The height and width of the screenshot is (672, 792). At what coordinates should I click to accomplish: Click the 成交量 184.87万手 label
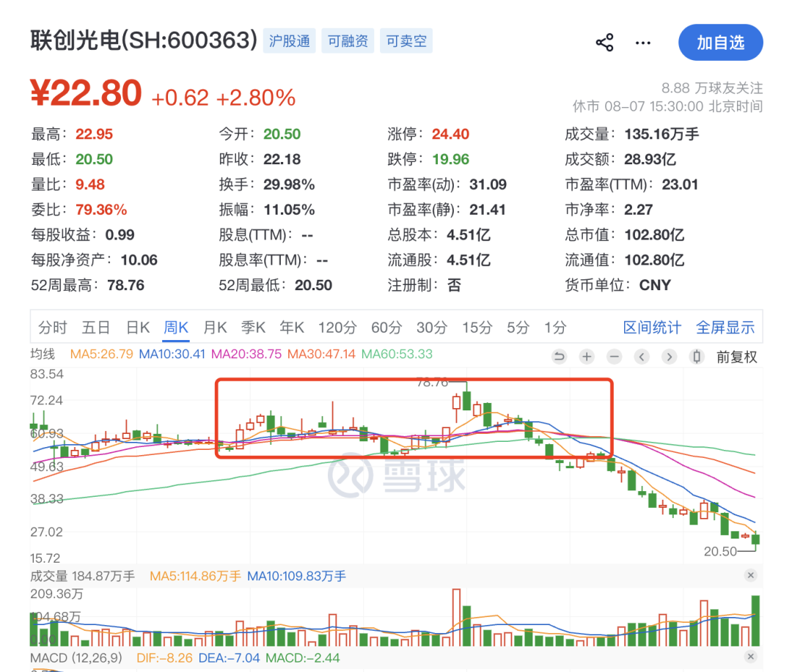(x=82, y=576)
